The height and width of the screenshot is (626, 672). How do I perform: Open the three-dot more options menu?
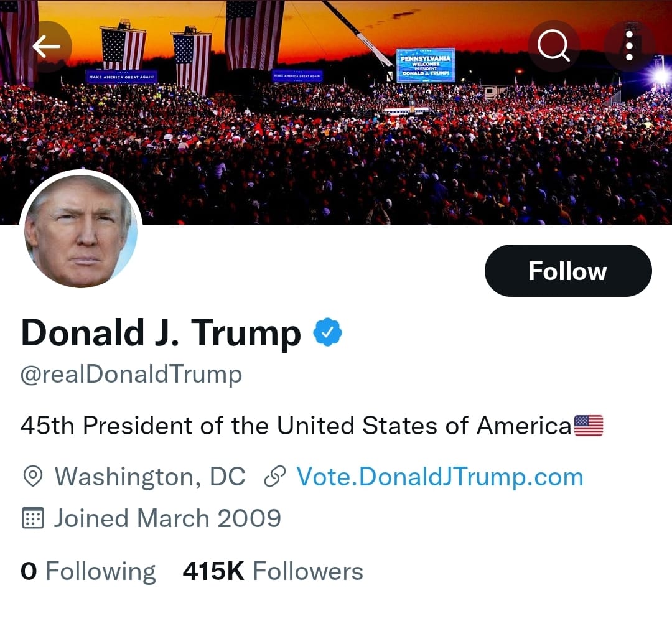[x=629, y=47]
